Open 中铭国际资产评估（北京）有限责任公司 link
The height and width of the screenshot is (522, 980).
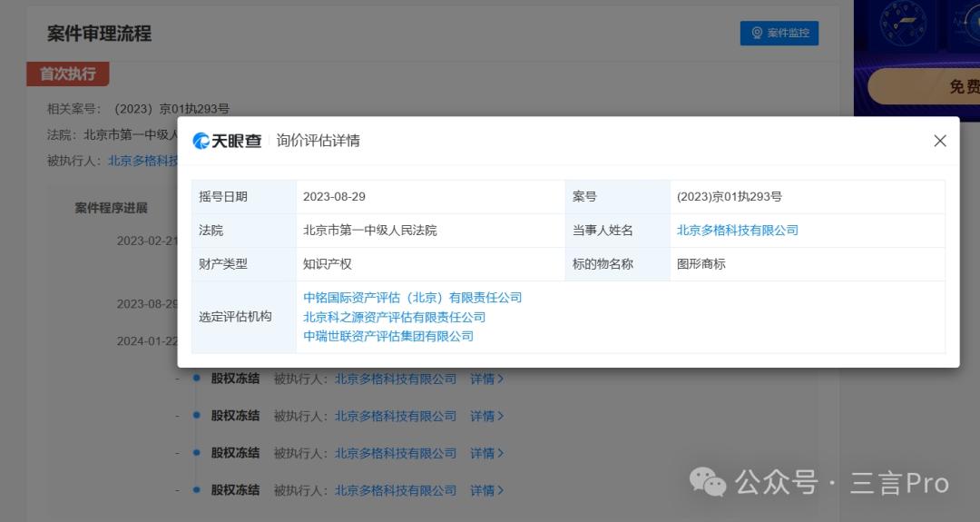pos(412,298)
